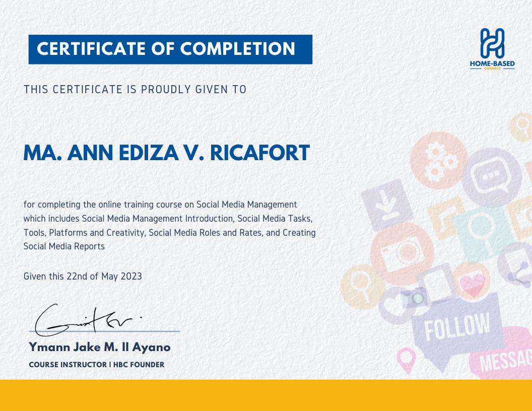Click the COURSE INSTRUCTOR | HBC FOUNDER text
This screenshot has height=411, width=532.
[x=96, y=364]
